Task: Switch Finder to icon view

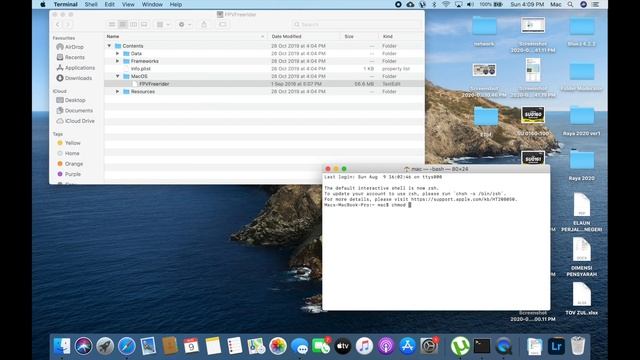Action: [112, 24]
